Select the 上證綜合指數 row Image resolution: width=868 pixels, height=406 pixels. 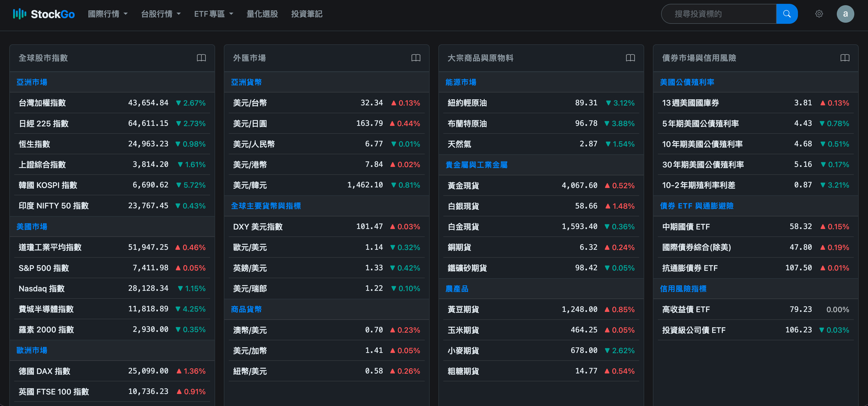[112, 164]
